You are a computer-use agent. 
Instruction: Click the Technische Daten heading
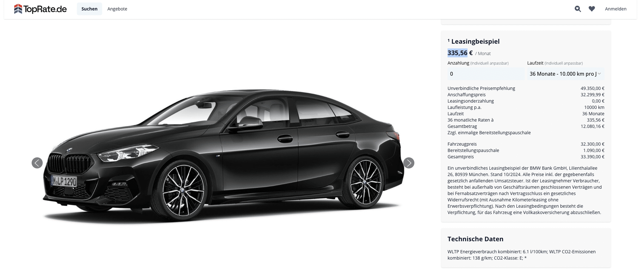click(475, 239)
